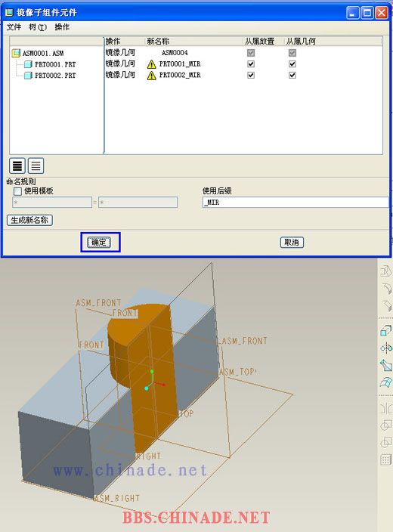Click the warning icon beside PRT0001_MIR
Viewport: 393px width, 532px height.
pyautogui.click(x=151, y=64)
